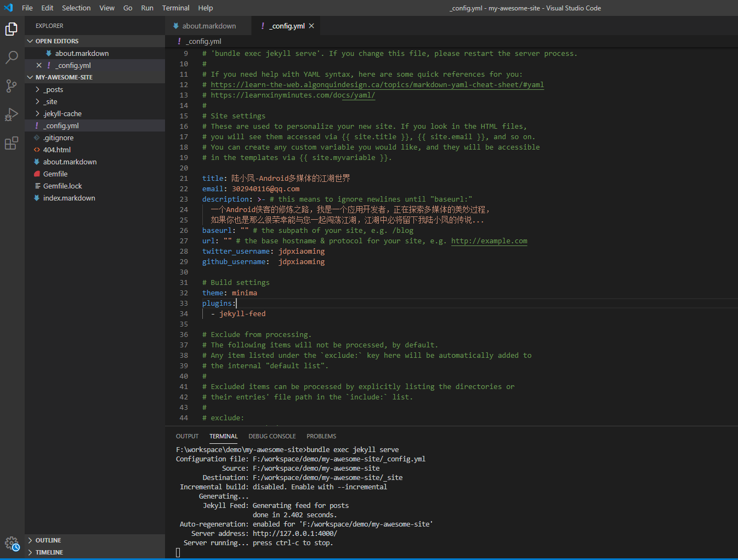Open the Search view in activity bar
This screenshot has width=738, height=560.
click(x=12, y=57)
